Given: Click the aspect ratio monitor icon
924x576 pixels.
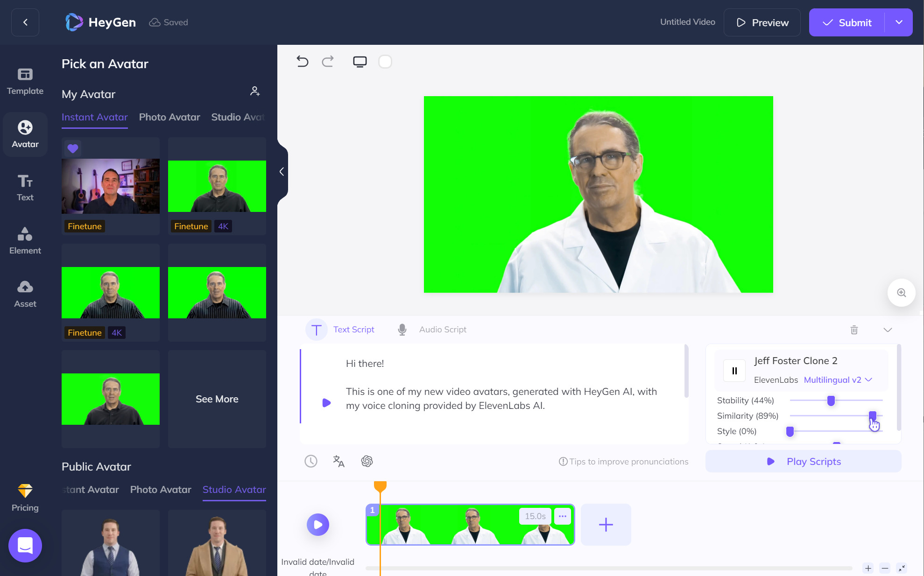Looking at the screenshot, I should pyautogui.click(x=360, y=62).
